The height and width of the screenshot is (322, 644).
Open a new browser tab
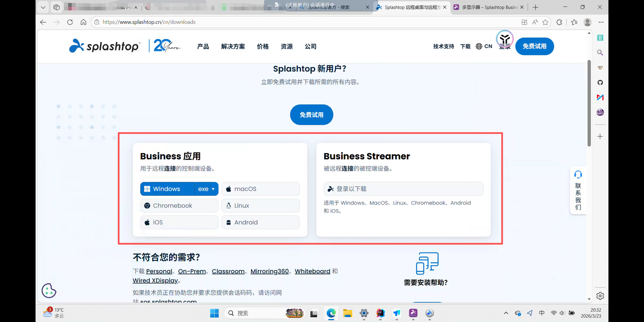pyautogui.click(x=535, y=7)
